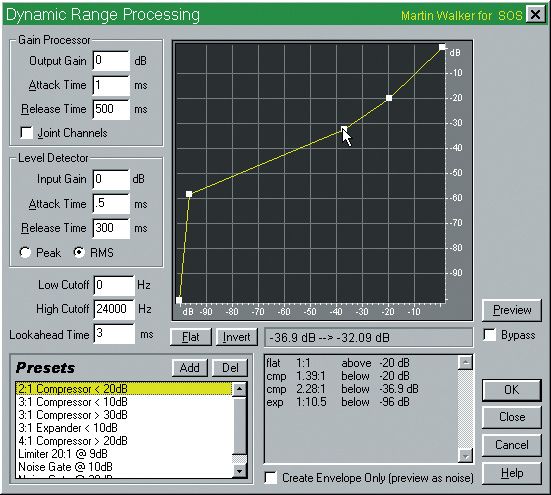Select 4:1 Compressor > 20dB preset
The image size is (551, 495).
(x=124, y=441)
